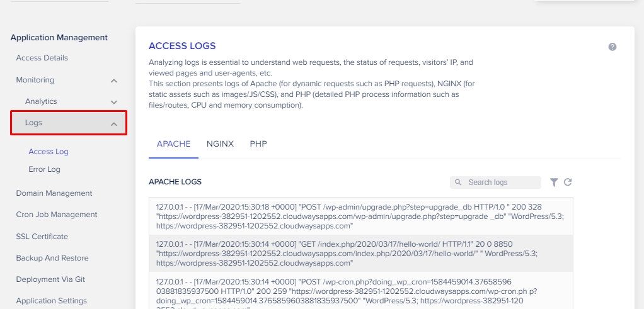Refresh the Apache logs
The image size is (644, 309).
coord(568,183)
